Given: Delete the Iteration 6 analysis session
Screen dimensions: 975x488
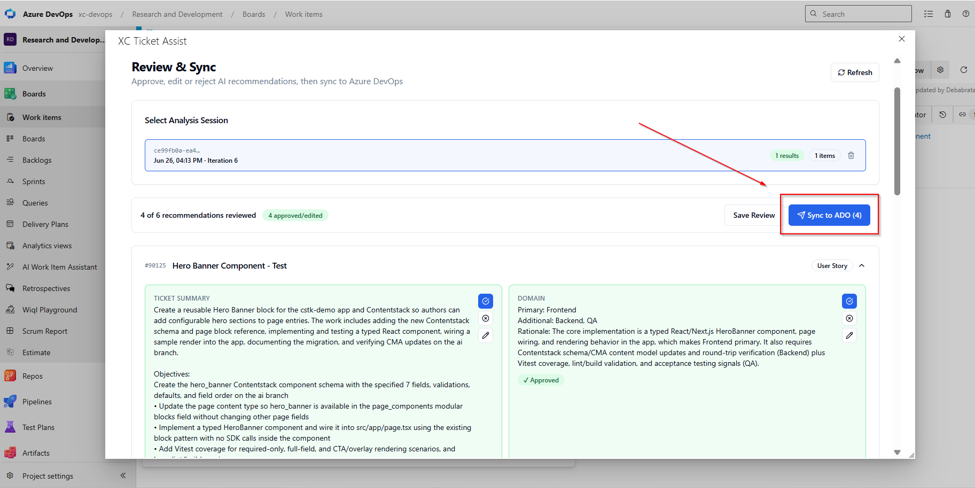Looking at the screenshot, I should (851, 155).
